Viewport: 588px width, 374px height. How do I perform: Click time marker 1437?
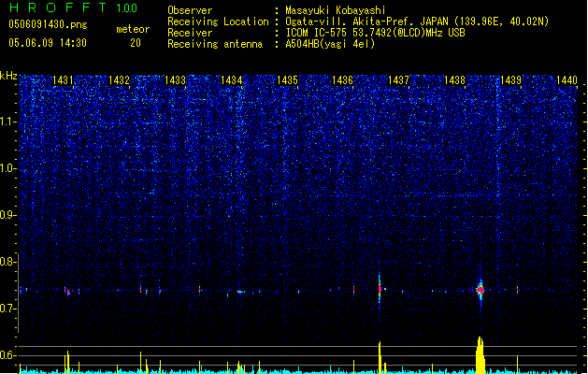[398, 80]
